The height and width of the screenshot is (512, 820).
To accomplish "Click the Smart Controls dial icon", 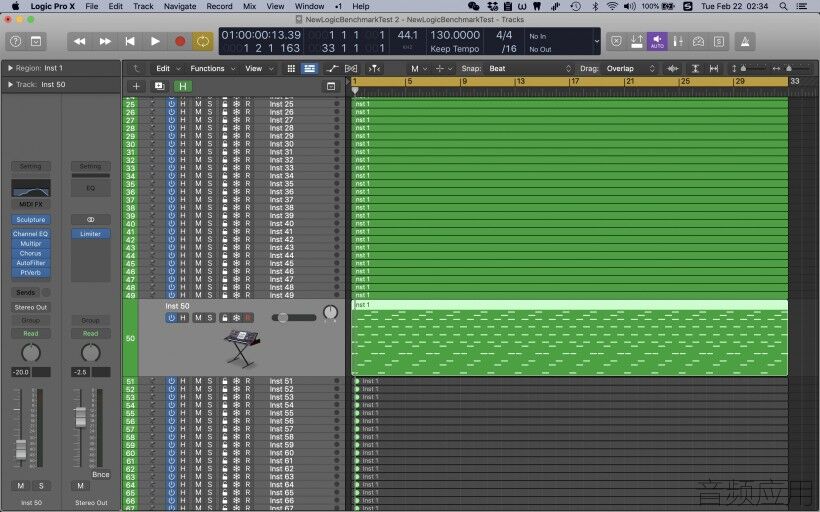I will coord(698,41).
